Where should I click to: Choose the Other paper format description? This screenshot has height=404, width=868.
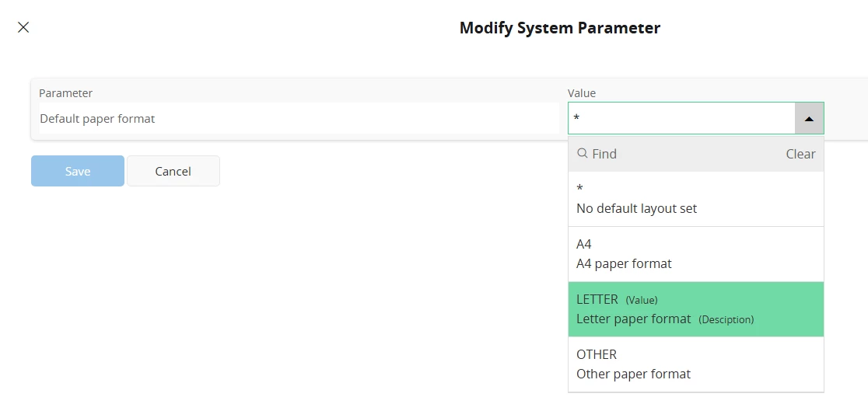point(633,374)
